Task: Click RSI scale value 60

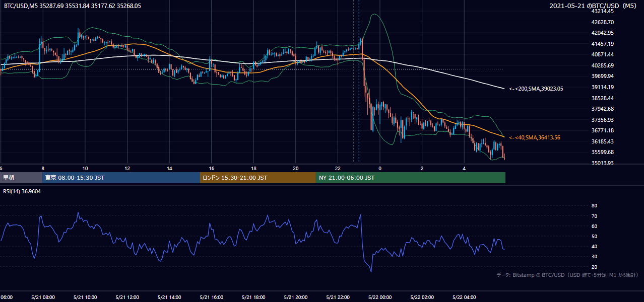Action: 594,226
